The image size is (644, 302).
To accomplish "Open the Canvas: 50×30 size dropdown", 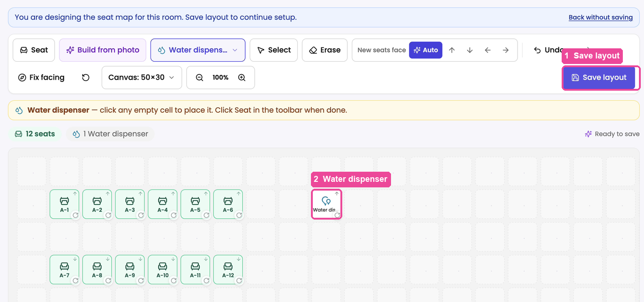I will click(142, 78).
